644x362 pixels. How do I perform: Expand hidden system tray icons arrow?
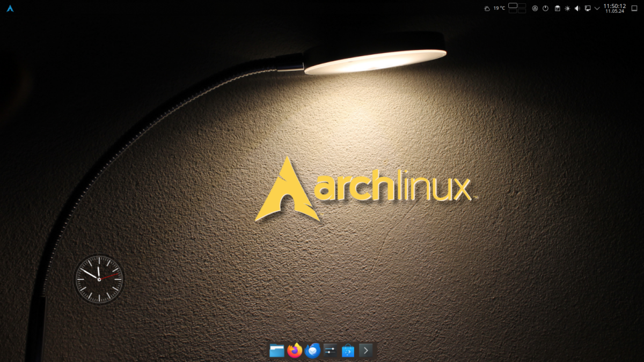point(597,9)
